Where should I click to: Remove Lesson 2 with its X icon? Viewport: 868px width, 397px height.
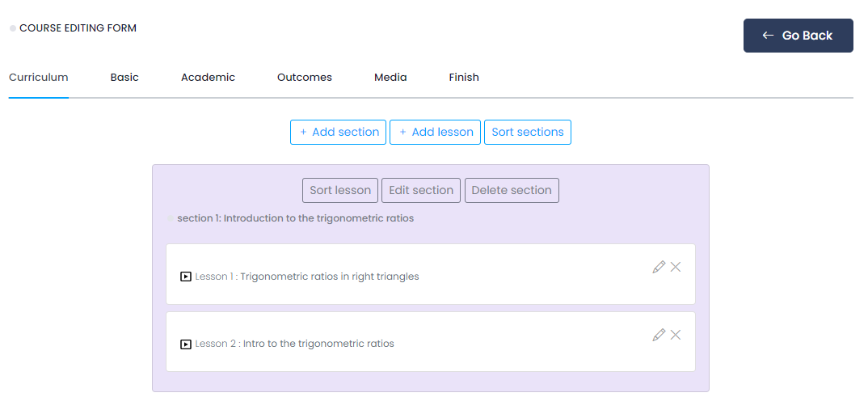coord(676,335)
